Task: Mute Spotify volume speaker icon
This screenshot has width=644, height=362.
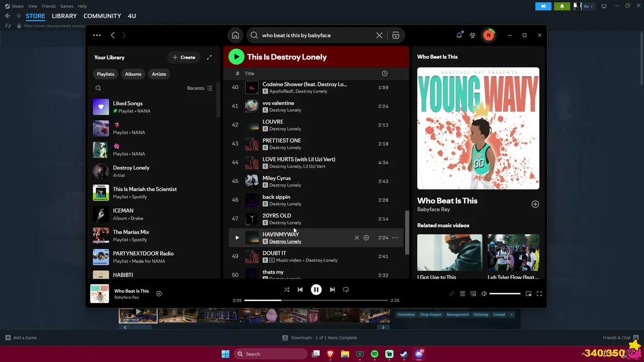Action: tap(484, 294)
